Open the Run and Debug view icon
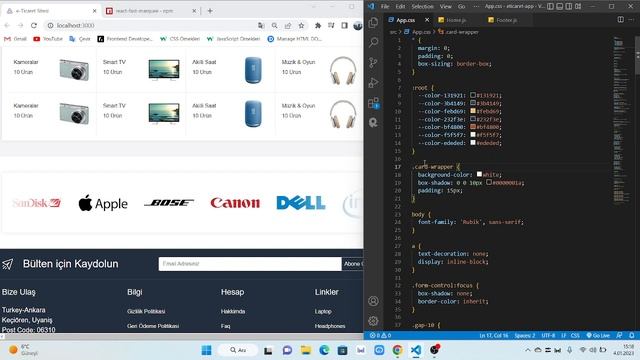Image resolution: width=640 pixels, height=360 pixels. [373, 82]
